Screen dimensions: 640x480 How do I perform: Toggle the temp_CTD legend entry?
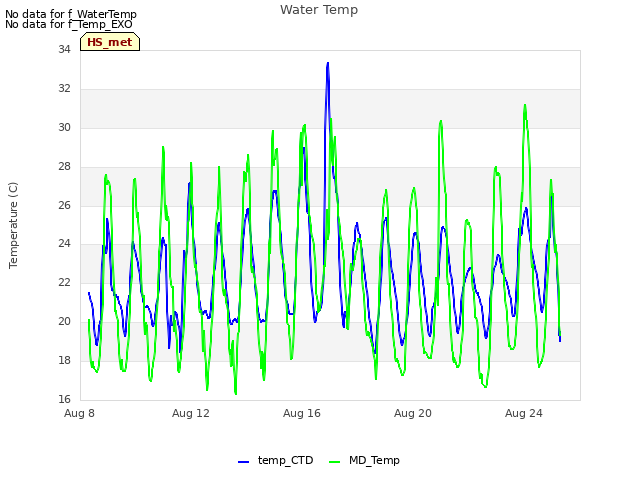click(276, 460)
